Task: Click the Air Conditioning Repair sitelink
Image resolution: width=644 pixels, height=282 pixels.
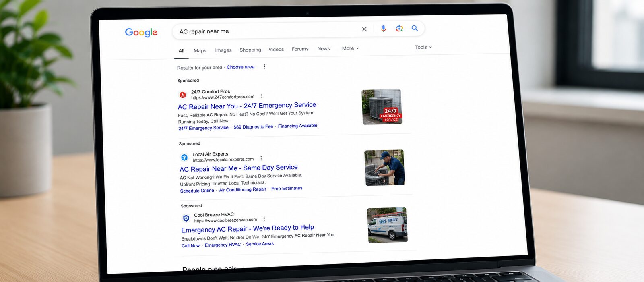Action: coord(243,189)
